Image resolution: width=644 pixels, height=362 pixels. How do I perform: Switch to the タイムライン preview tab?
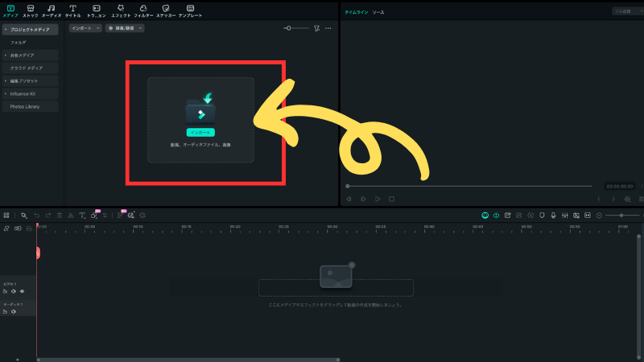pos(356,12)
